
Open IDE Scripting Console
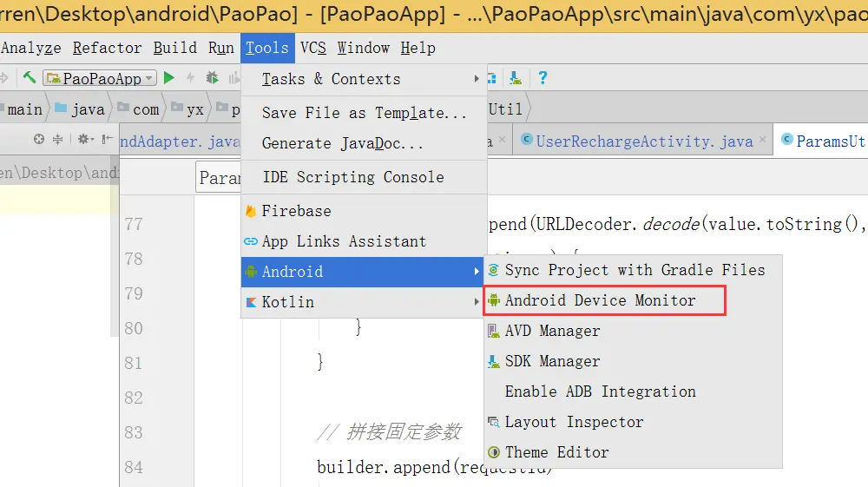click(x=364, y=177)
